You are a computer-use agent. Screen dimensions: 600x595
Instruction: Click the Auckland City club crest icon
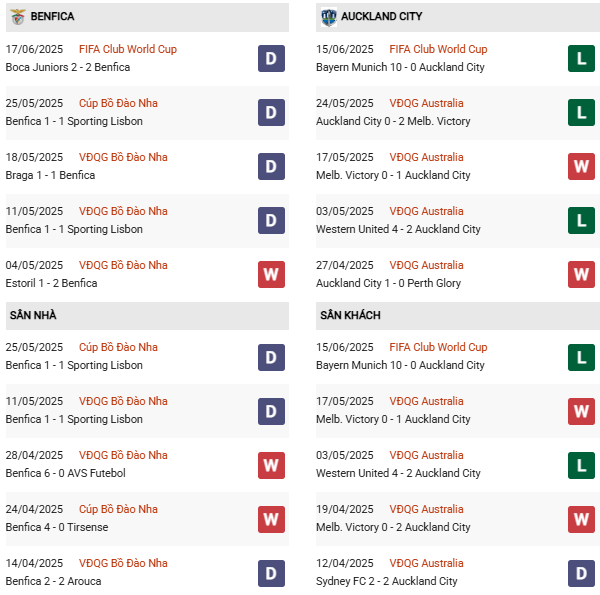(328, 17)
